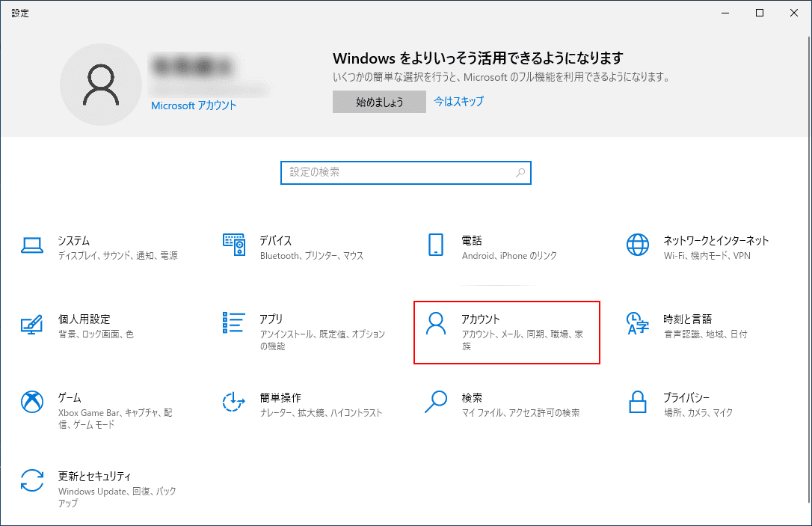This screenshot has width=812, height=526.
Task: Click the user profile avatar picture
Action: click(x=101, y=85)
